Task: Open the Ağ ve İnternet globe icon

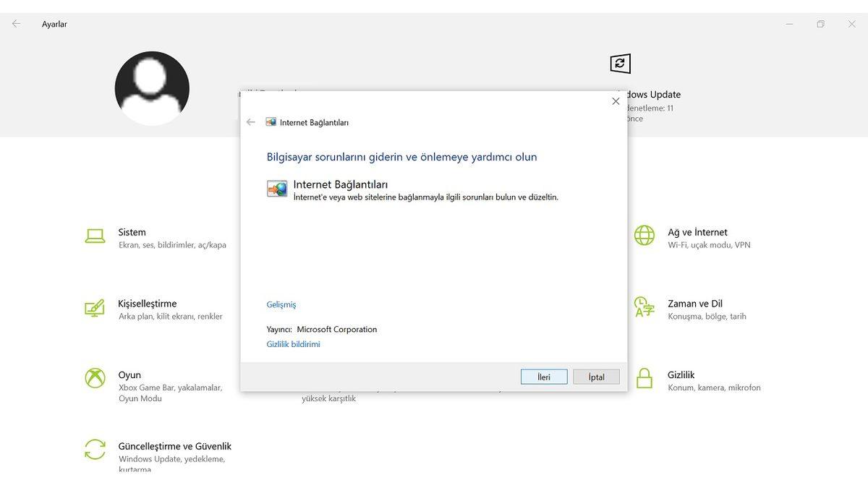Action: coord(644,235)
